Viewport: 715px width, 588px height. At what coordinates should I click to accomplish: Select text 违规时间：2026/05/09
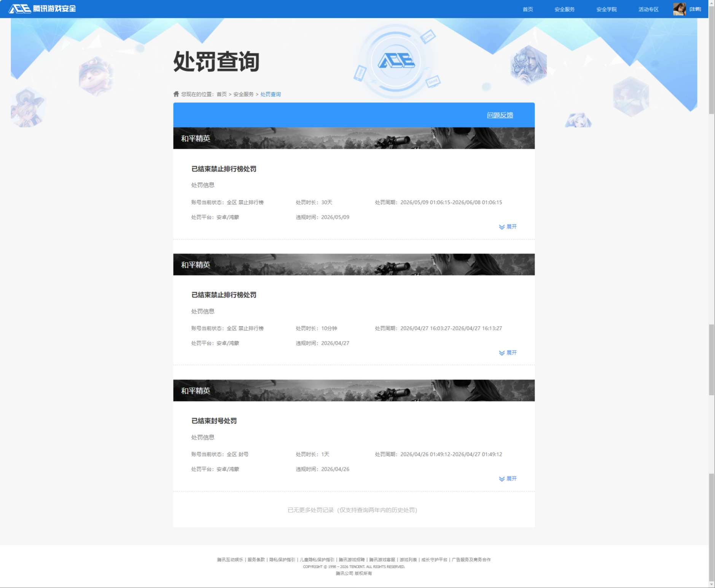tap(322, 217)
